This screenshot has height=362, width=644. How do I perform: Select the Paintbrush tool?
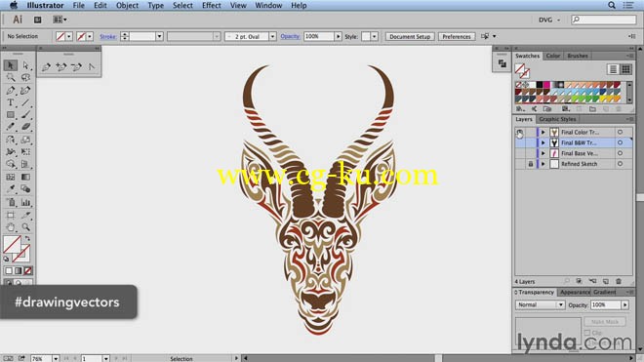pyautogui.click(x=26, y=115)
